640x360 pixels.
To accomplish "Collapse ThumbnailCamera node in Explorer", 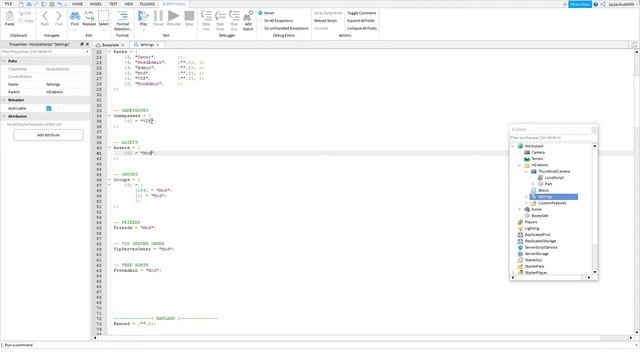I will click(526, 171).
